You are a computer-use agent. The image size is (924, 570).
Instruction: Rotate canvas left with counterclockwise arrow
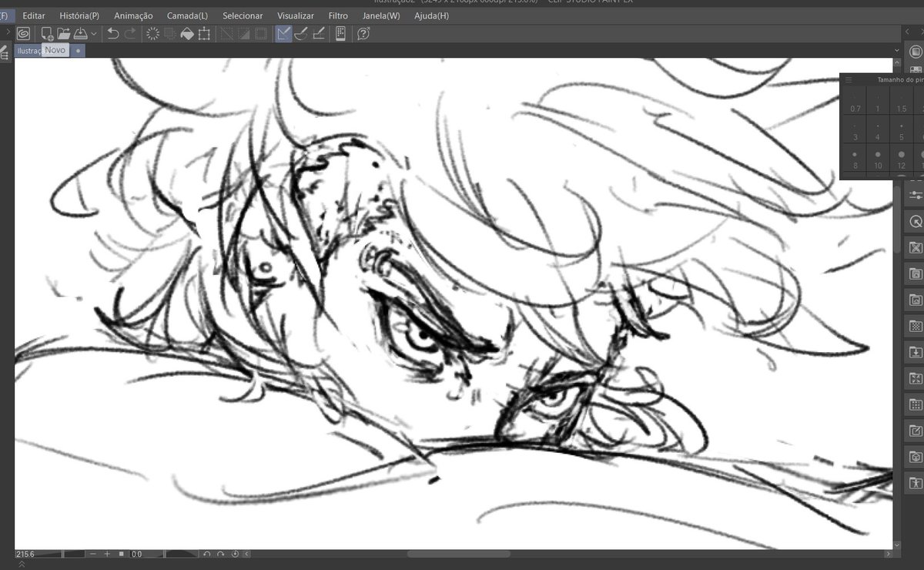(x=206, y=554)
